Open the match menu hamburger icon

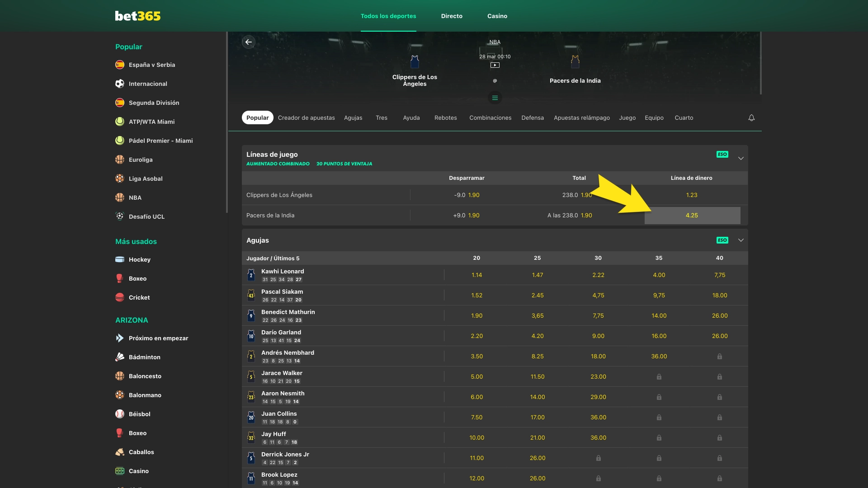pyautogui.click(x=495, y=98)
